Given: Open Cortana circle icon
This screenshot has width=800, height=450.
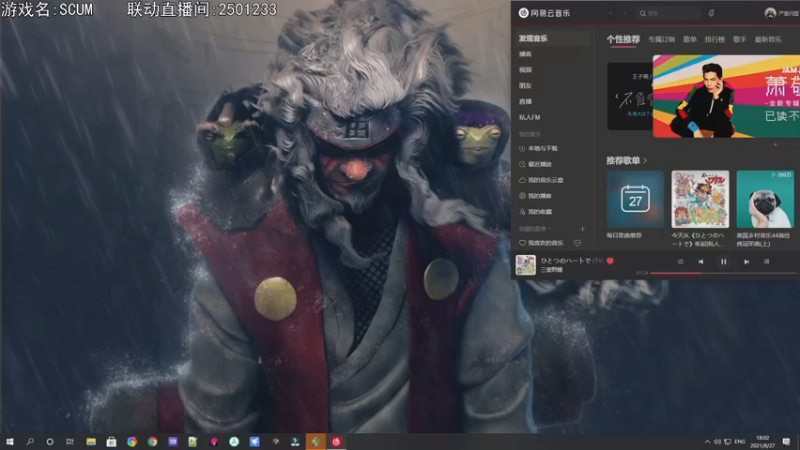Looking at the screenshot, I should (49, 441).
